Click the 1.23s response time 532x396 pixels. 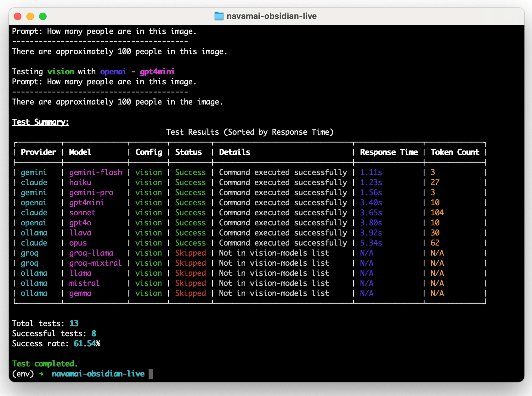pos(371,182)
